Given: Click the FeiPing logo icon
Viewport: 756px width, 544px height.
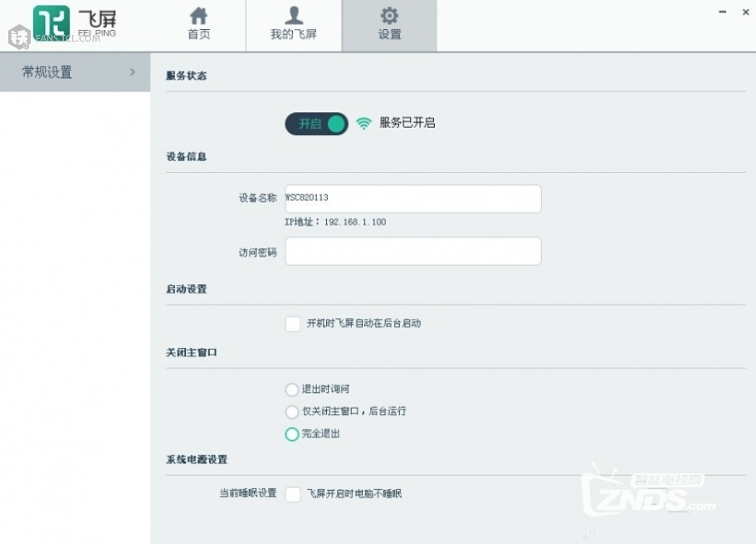Looking at the screenshot, I should (x=51, y=22).
